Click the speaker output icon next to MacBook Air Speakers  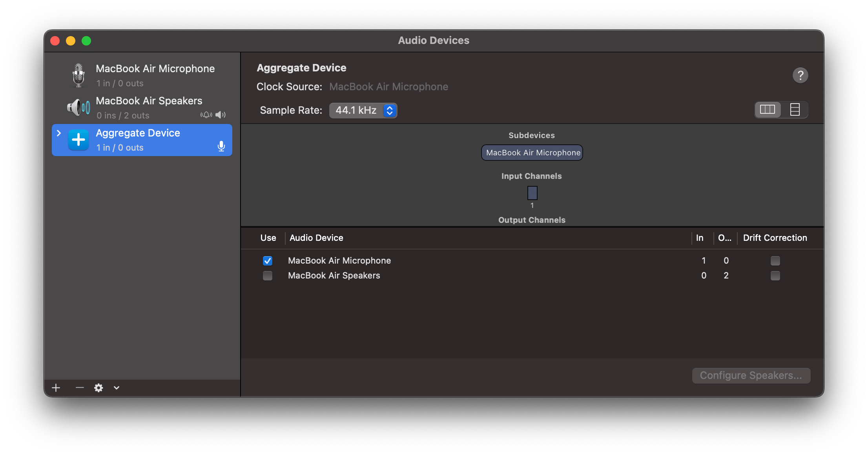coord(220,115)
